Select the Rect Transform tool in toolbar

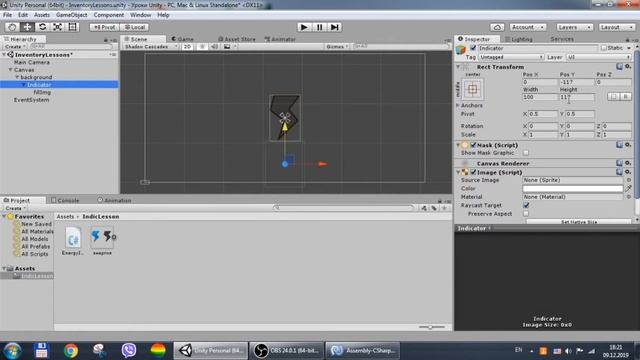point(73,27)
